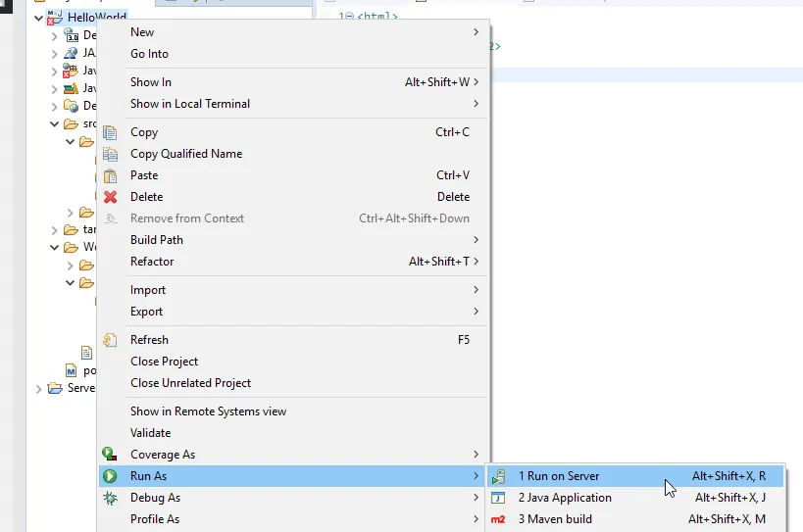Click Show in Remote Systems view
This screenshot has height=532, width=803.
pos(209,411)
